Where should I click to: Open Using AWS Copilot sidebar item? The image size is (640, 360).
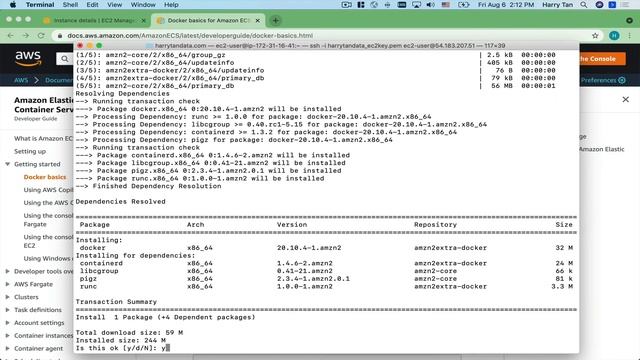[48, 190]
